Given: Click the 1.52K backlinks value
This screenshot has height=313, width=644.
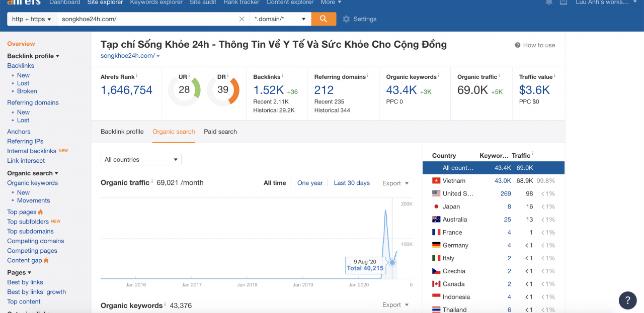Looking at the screenshot, I should (269, 90).
